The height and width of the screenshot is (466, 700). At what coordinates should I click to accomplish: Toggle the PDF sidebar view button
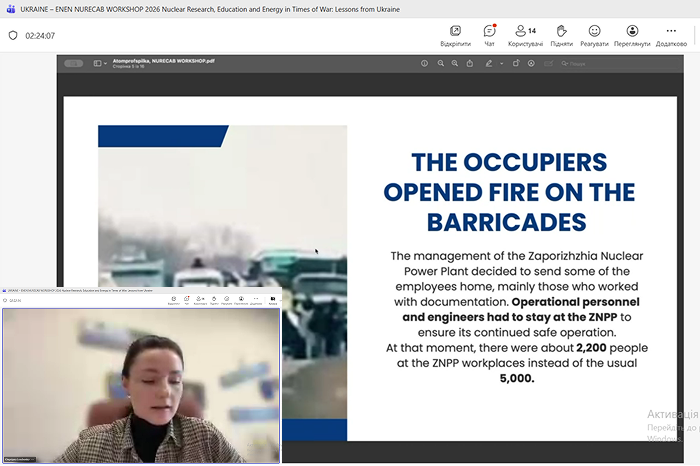pyautogui.click(x=99, y=63)
